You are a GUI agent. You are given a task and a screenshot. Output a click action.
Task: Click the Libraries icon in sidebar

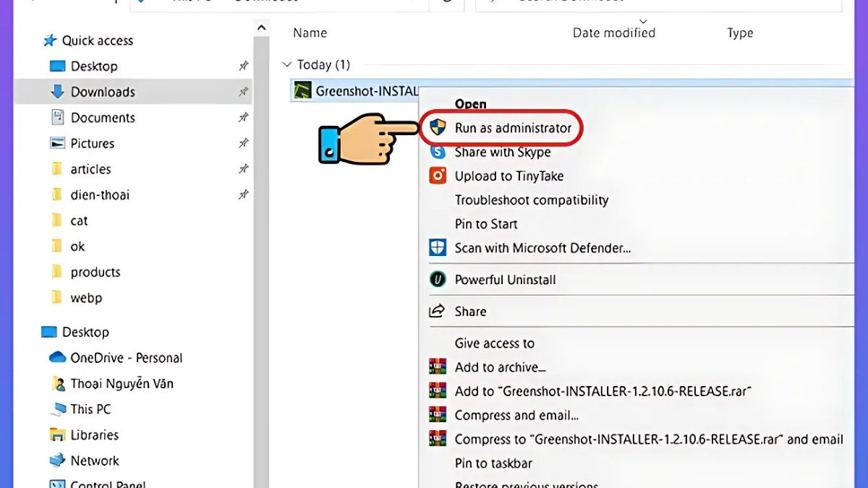coord(58,435)
